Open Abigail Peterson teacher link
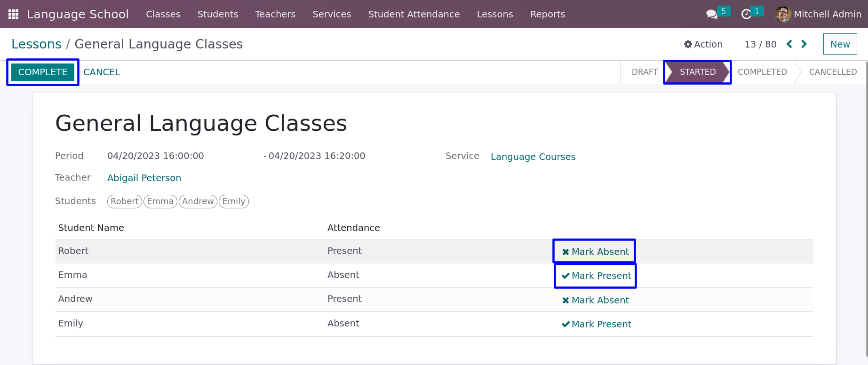Image resolution: width=868 pixels, height=365 pixels. pos(144,178)
